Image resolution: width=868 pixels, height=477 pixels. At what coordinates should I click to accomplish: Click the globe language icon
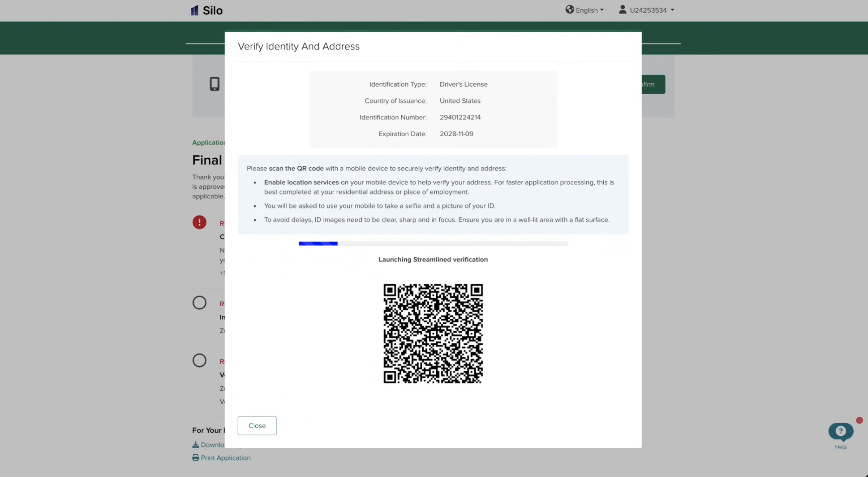[x=569, y=9]
